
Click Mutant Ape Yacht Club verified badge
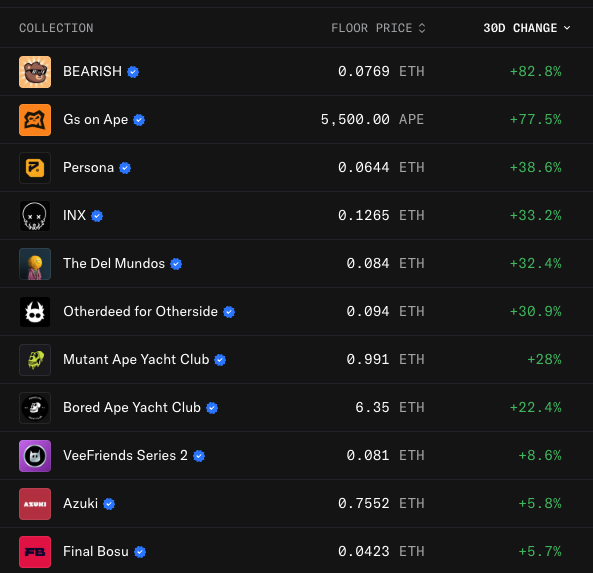220,360
